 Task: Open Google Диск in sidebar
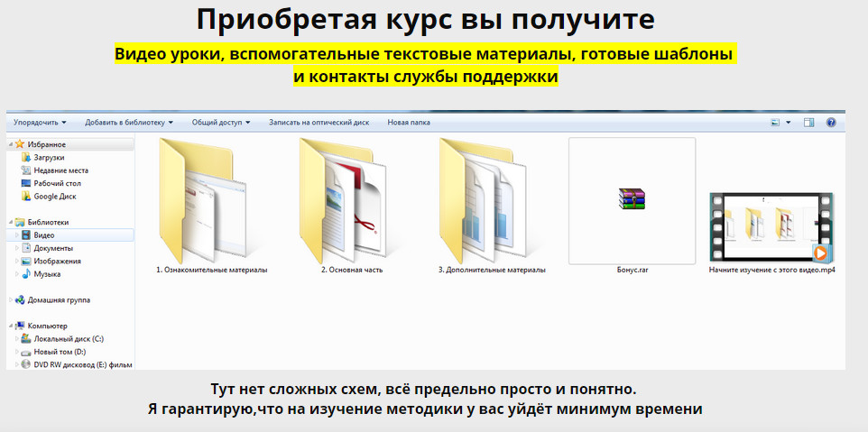[55, 197]
